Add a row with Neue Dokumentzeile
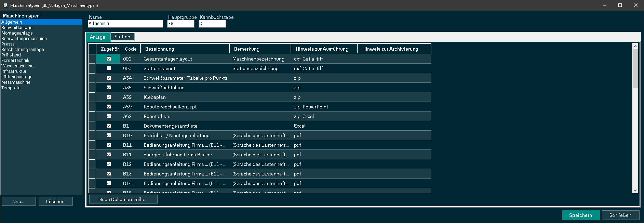Viewport: 644px width, 223px height. pyautogui.click(x=123, y=199)
